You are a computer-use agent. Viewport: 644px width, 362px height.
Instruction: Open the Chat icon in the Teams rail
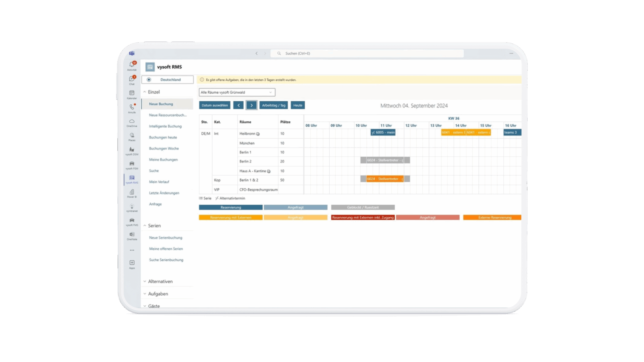tap(132, 79)
